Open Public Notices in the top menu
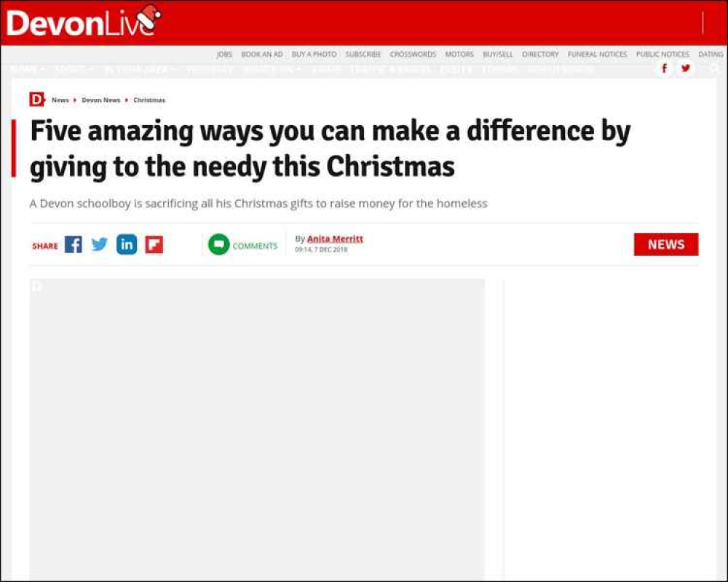Viewport: 728px width, 582px height. tap(662, 55)
